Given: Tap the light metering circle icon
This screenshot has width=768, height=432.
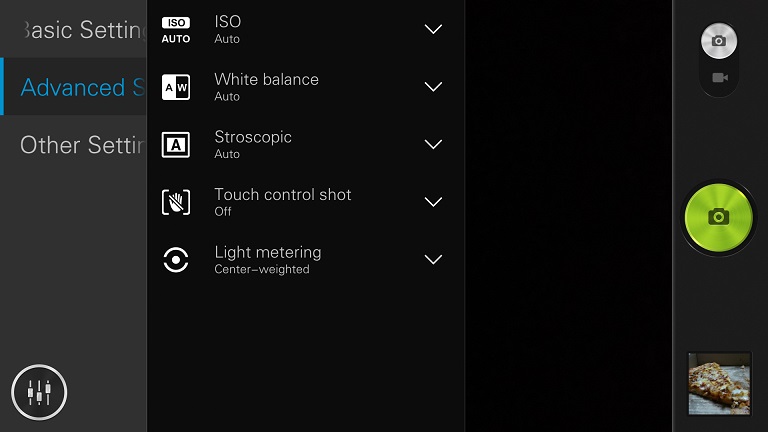Looking at the screenshot, I should click(176, 260).
